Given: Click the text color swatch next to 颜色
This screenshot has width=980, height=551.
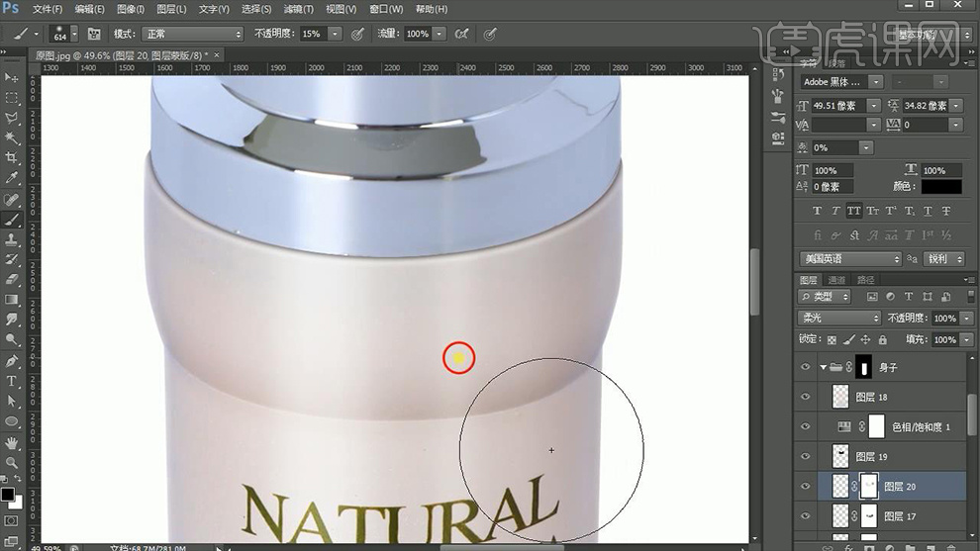Looking at the screenshot, I should pos(940,186).
